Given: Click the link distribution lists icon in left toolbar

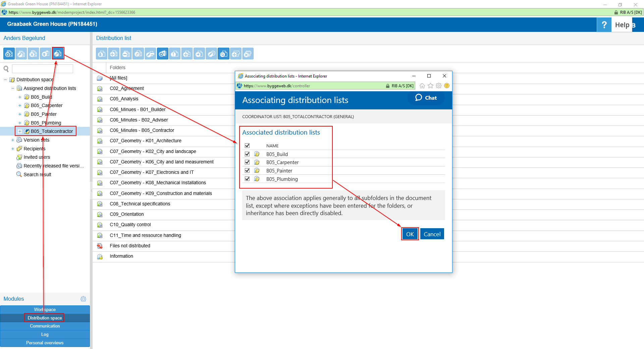Looking at the screenshot, I should (58, 53).
